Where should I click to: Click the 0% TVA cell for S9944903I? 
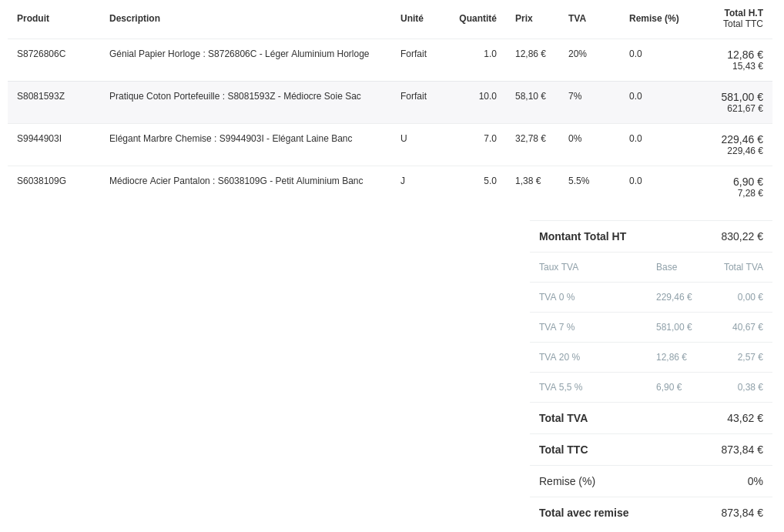(x=575, y=139)
